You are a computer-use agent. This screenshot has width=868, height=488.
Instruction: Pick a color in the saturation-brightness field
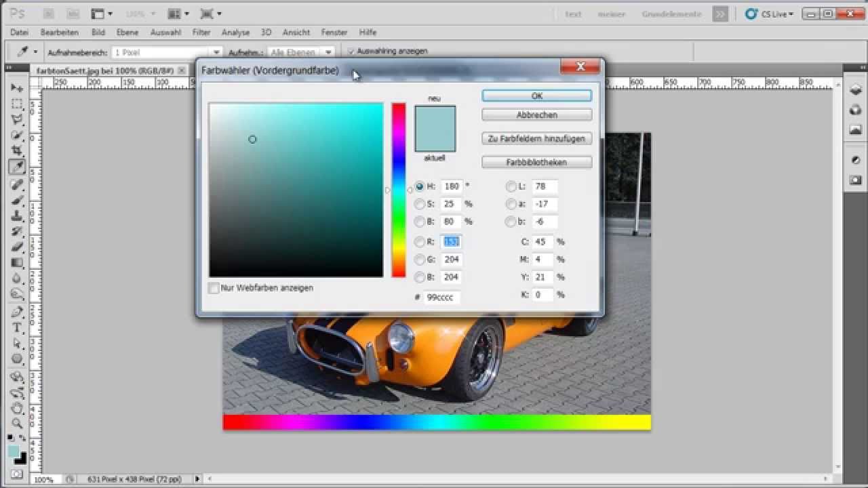tap(296, 190)
